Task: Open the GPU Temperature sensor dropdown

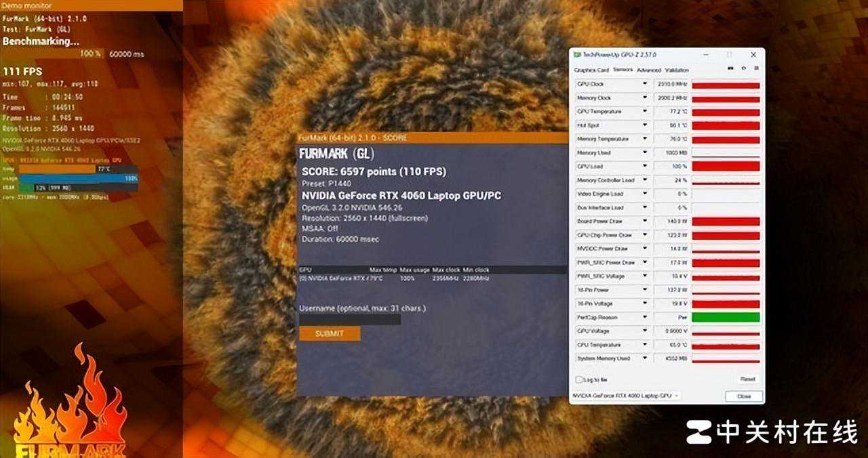Action: 645,111
